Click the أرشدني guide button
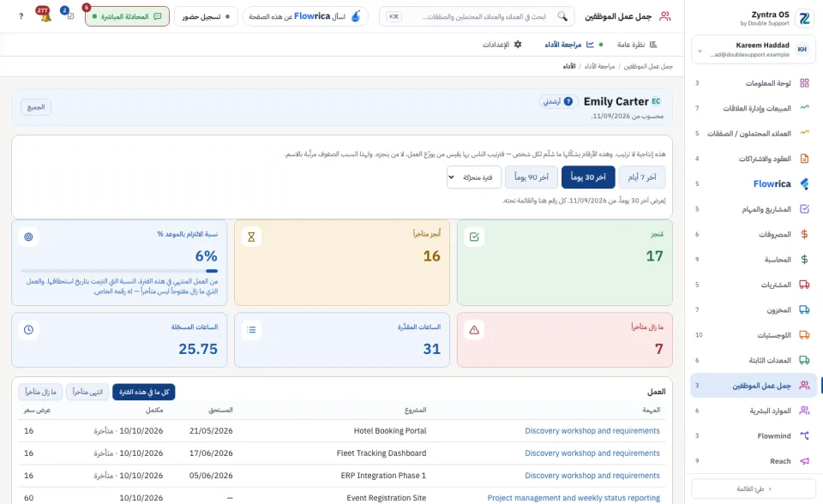The width and height of the screenshot is (823, 504). [559, 101]
